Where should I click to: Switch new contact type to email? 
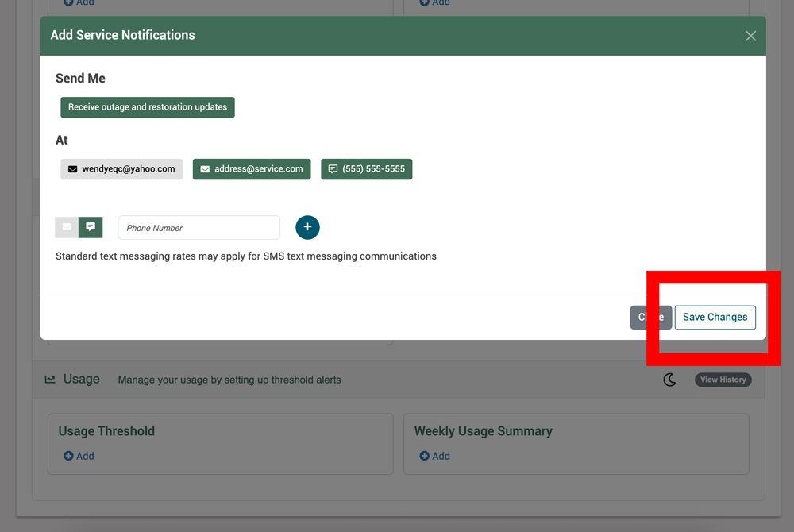67,227
